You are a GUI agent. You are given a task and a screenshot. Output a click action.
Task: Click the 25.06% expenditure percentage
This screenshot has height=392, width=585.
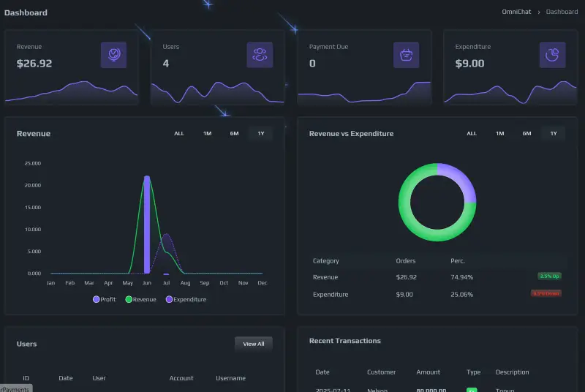pos(462,295)
